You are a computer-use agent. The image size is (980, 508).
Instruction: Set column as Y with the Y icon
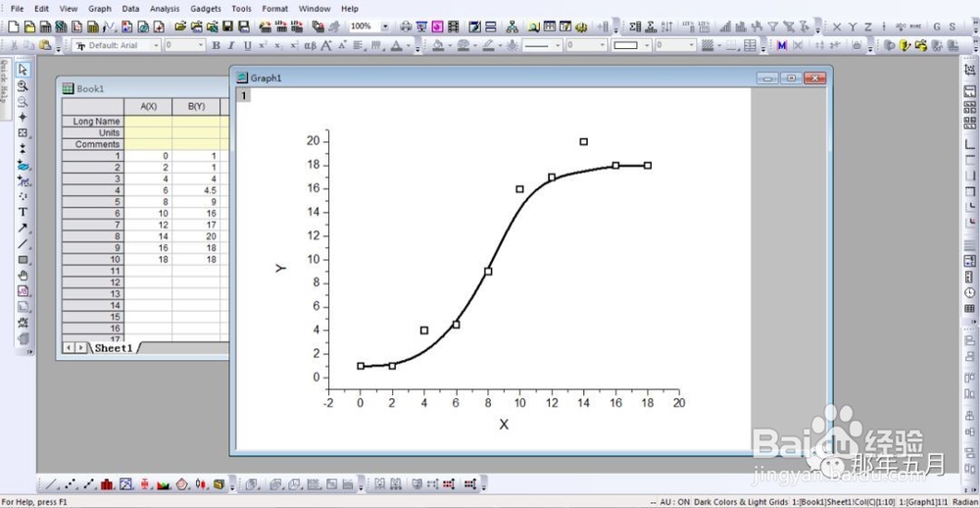(x=853, y=26)
